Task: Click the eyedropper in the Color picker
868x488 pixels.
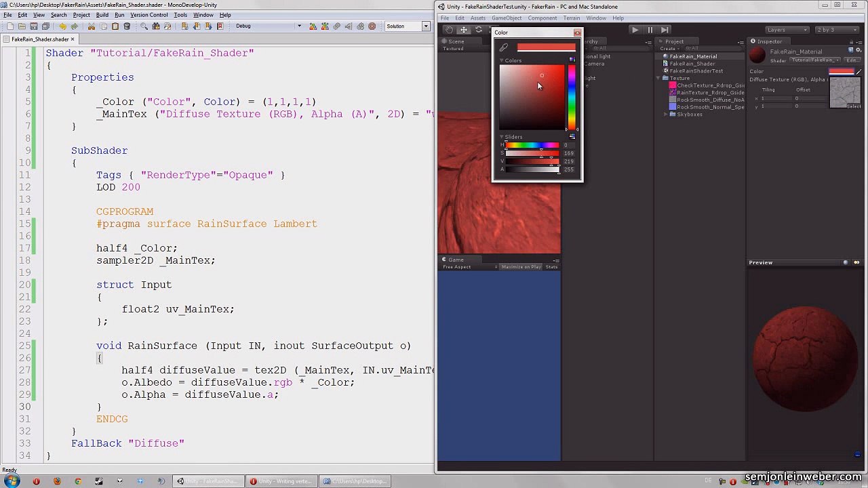Action: click(x=503, y=47)
